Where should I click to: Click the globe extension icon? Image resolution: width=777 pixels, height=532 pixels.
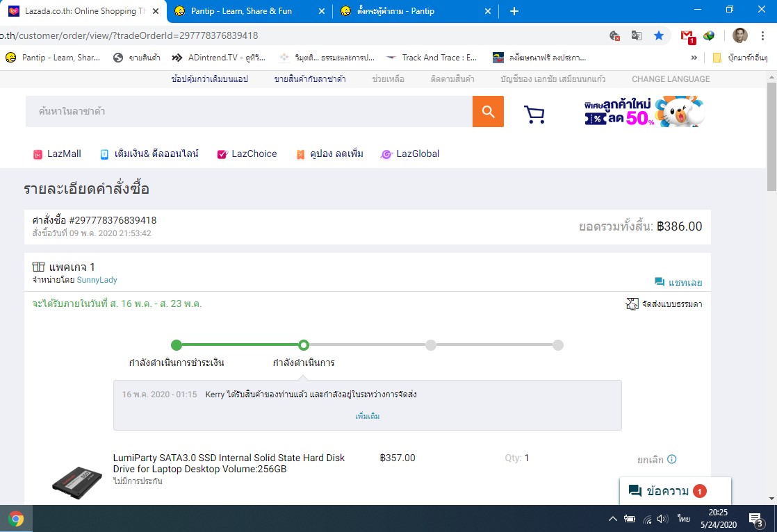pos(709,35)
